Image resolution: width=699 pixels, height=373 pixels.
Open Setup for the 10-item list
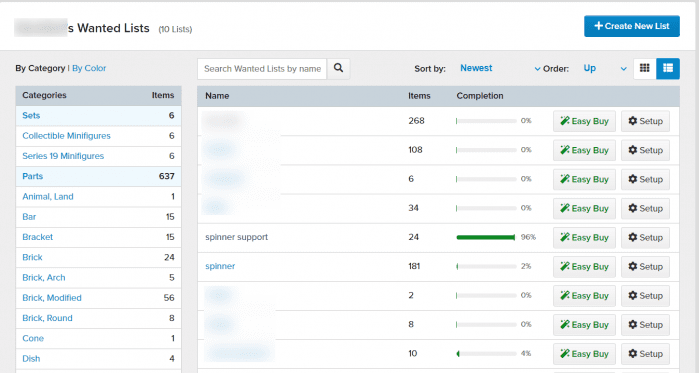[646, 354]
